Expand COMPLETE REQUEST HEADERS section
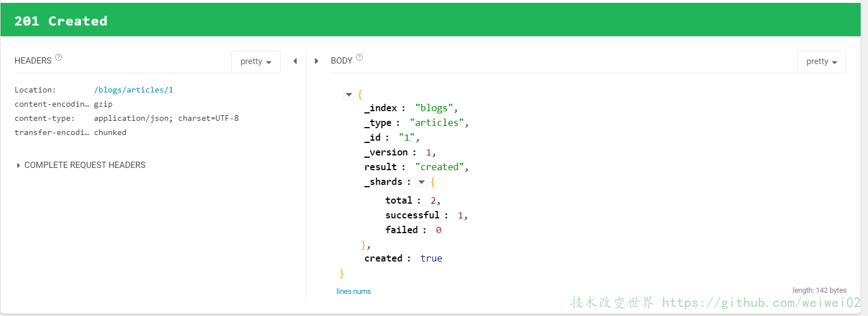 click(81, 165)
